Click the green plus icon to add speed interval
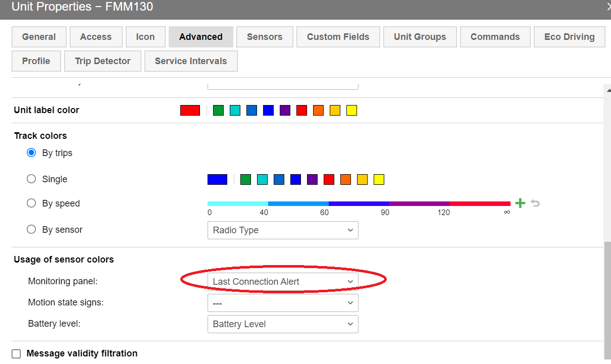The image size is (611, 364). [x=520, y=203]
